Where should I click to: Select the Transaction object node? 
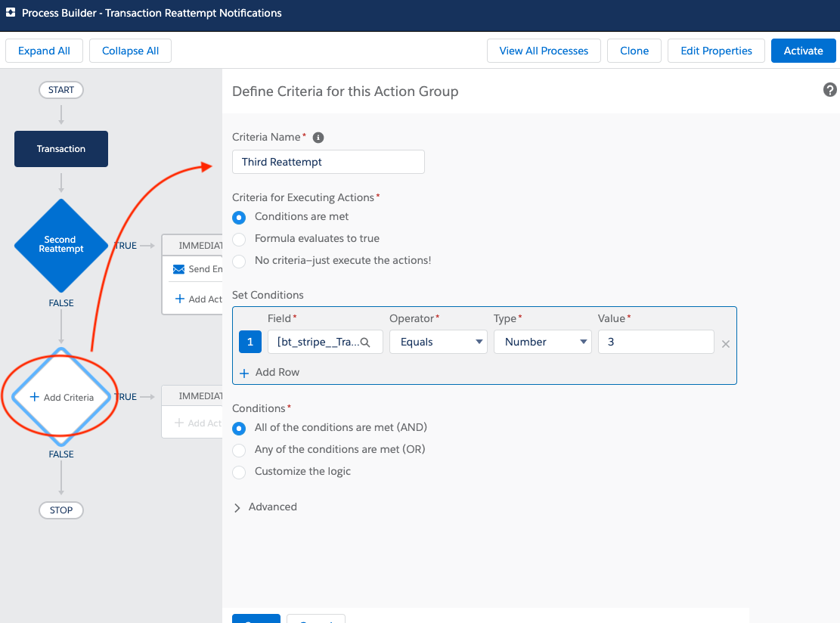[61, 149]
